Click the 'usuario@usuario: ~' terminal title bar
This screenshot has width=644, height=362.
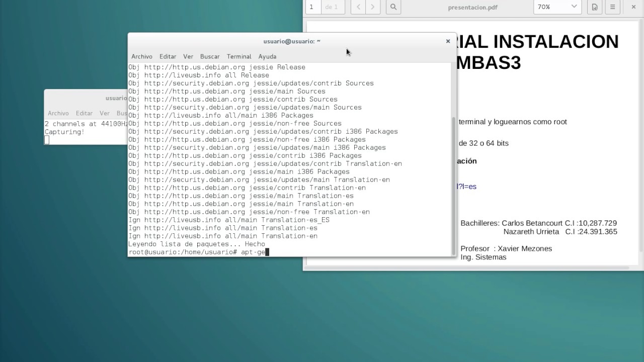tap(292, 41)
